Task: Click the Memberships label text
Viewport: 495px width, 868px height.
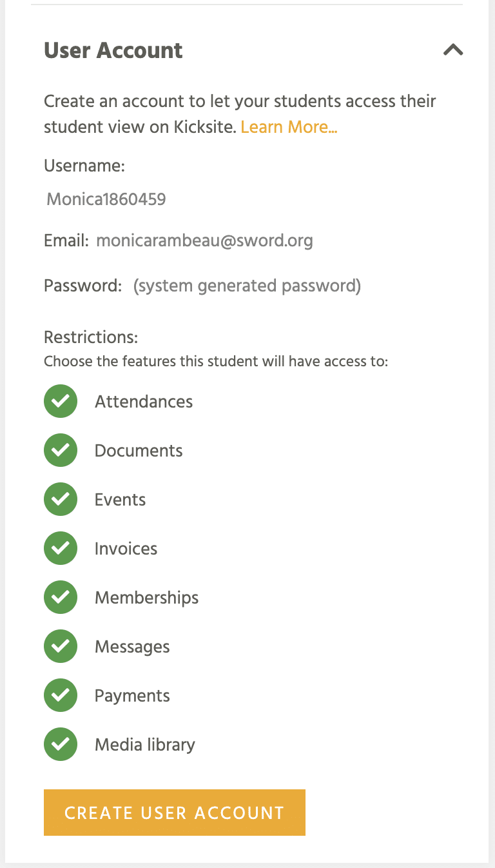Action: coord(147,598)
